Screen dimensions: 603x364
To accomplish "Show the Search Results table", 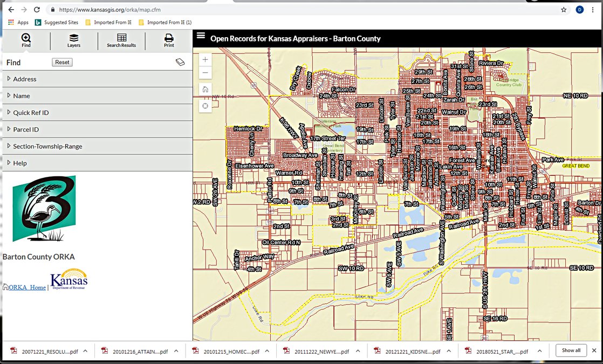I will click(x=121, y=40).
